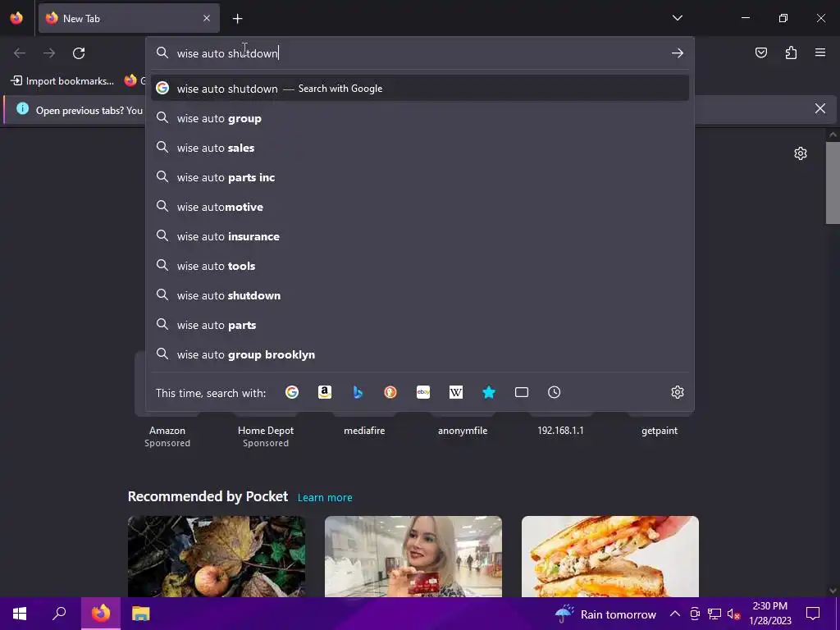Search this time with Wikipedia icon

click(456, 392)
